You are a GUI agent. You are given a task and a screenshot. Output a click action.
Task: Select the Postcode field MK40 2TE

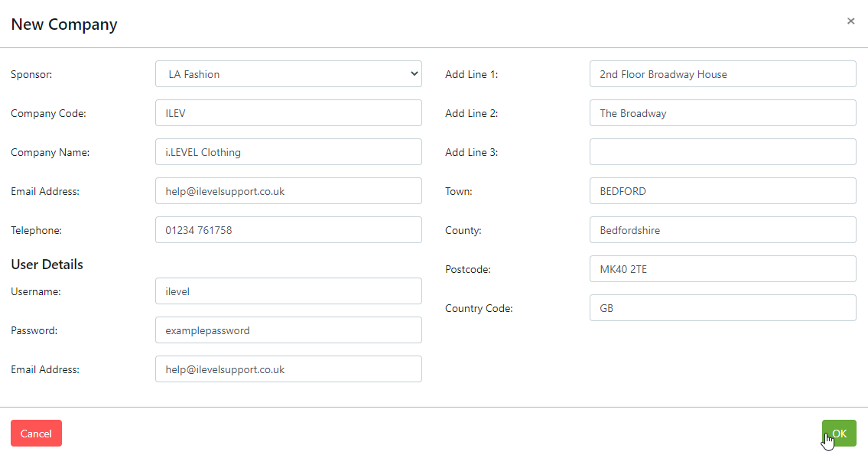(x=723, y=269)
